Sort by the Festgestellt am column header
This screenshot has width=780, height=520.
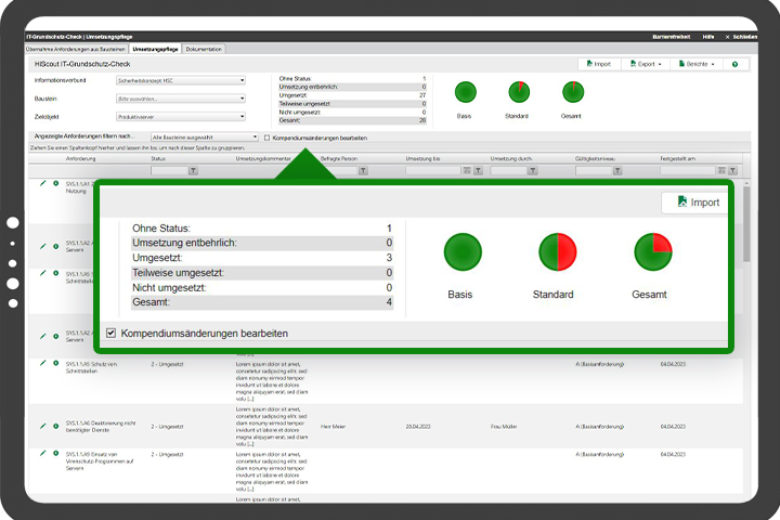pos(678,159)
